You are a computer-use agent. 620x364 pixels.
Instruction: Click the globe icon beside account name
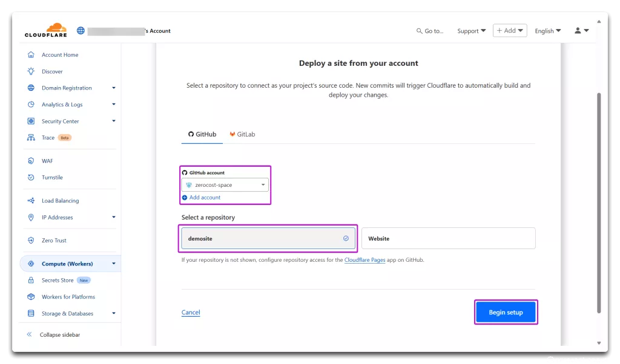tap(81, 30)
